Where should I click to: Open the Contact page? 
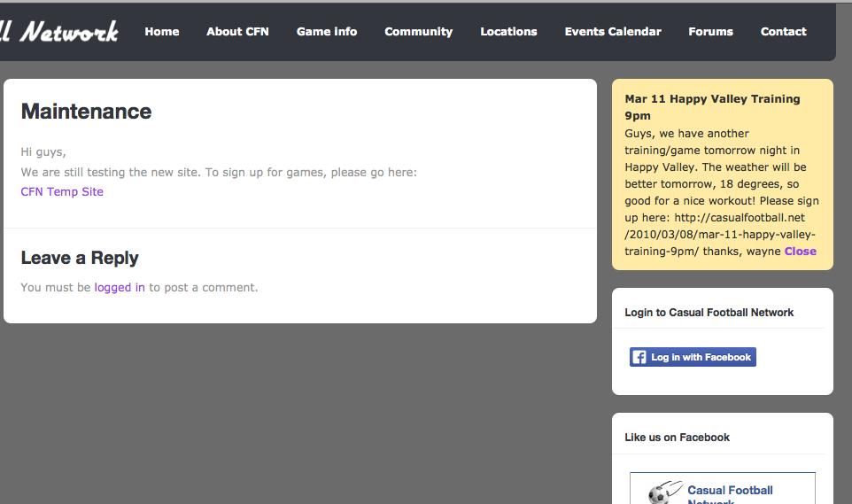coord(783,32)
